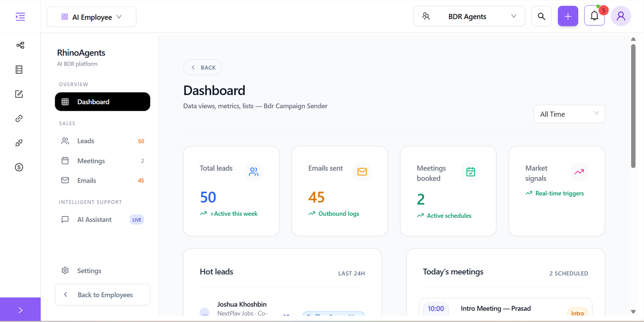Click the scrollbar down arrow
Screen dimensions: 644x322
633,312
